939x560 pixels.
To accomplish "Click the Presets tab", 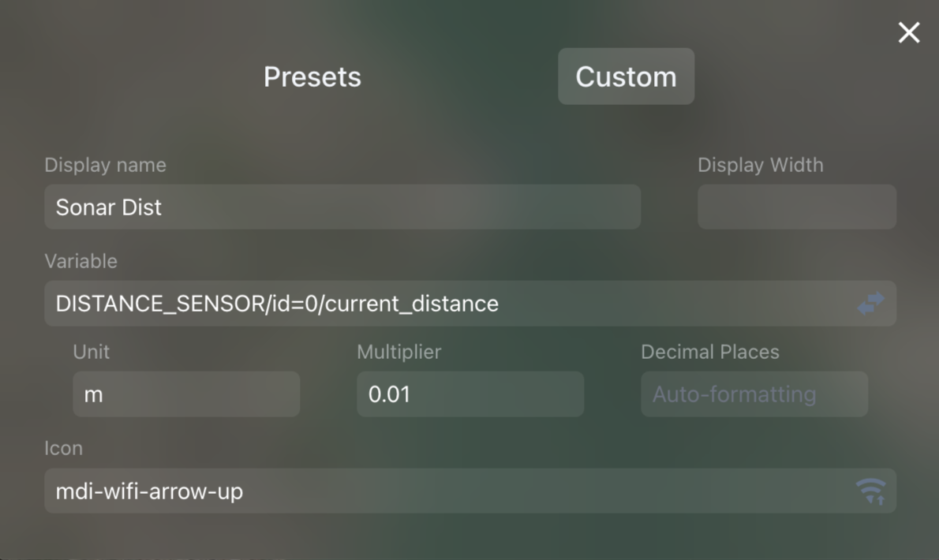I will click(312, 77).
